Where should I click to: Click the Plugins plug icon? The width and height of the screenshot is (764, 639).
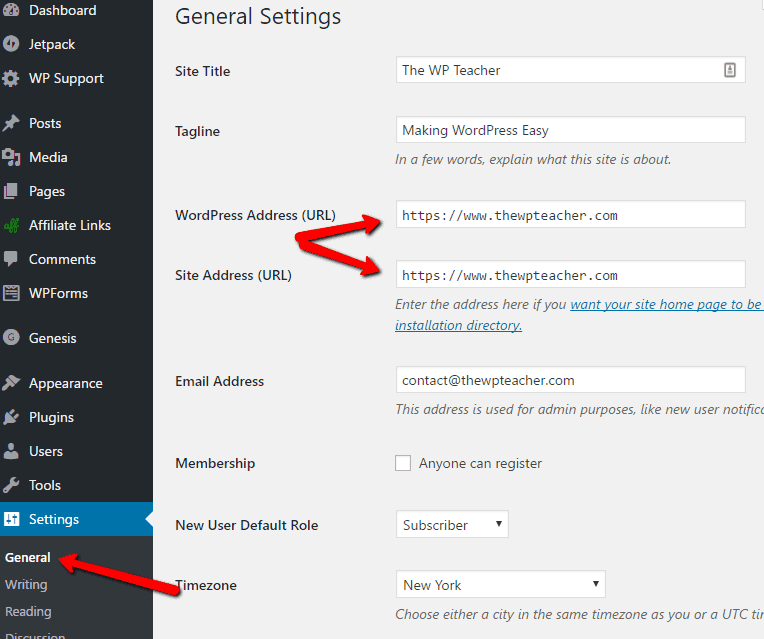point(12,417)
